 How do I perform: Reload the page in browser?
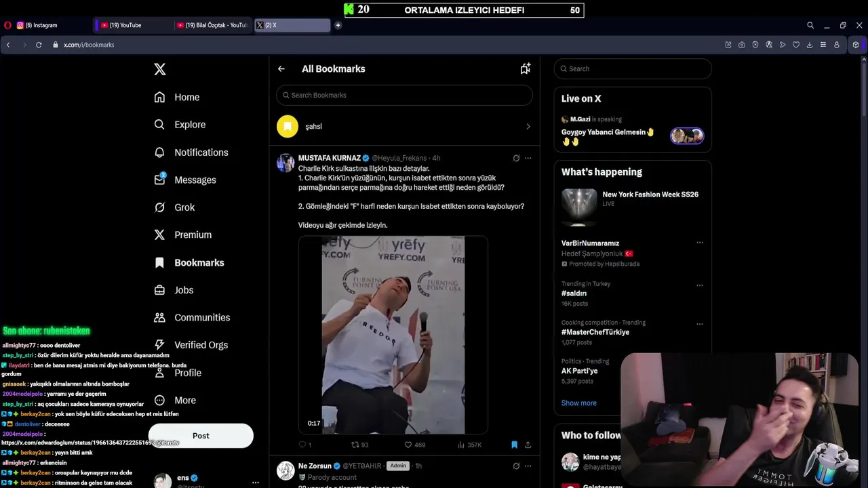click(x=39, y=45)
